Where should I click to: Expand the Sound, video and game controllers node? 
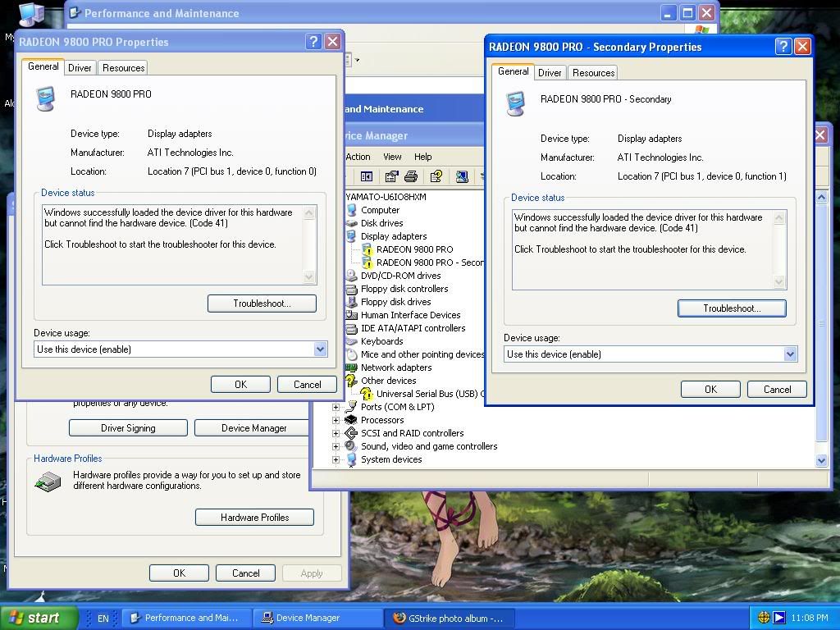click(336, 446)
